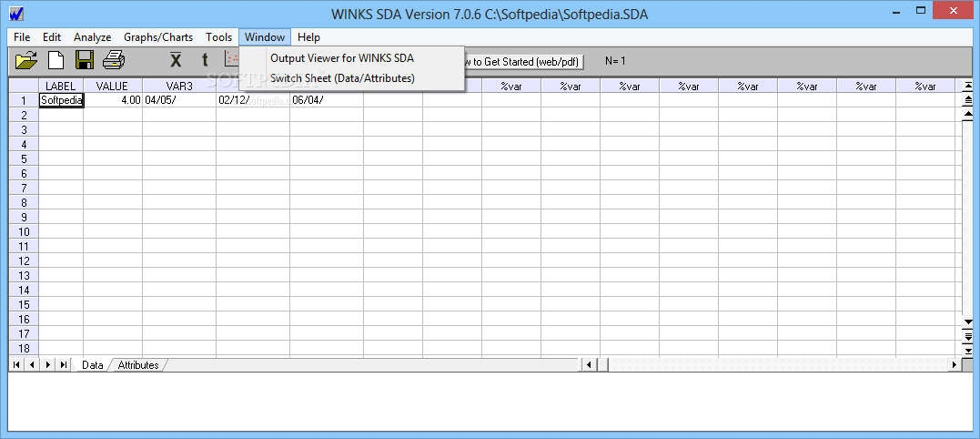The height and width of the screenshot is (439, 980).
Task: Select the LABEL column header
Action: pos(61,87)
